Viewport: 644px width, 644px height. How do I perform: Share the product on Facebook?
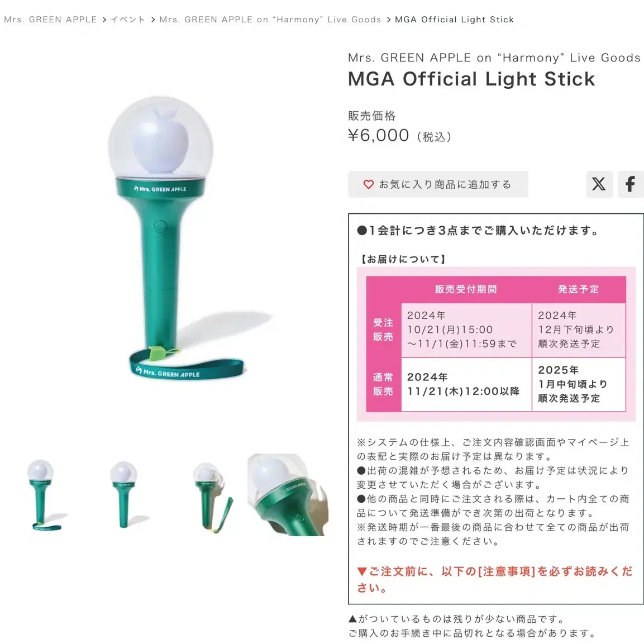click(x=631, y=184)
